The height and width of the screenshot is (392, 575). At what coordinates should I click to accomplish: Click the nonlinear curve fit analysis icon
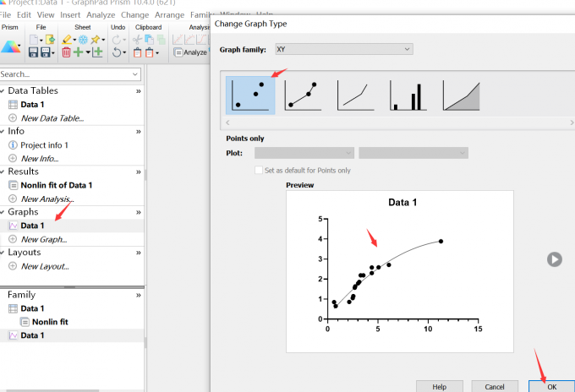[x=189, y=39]
